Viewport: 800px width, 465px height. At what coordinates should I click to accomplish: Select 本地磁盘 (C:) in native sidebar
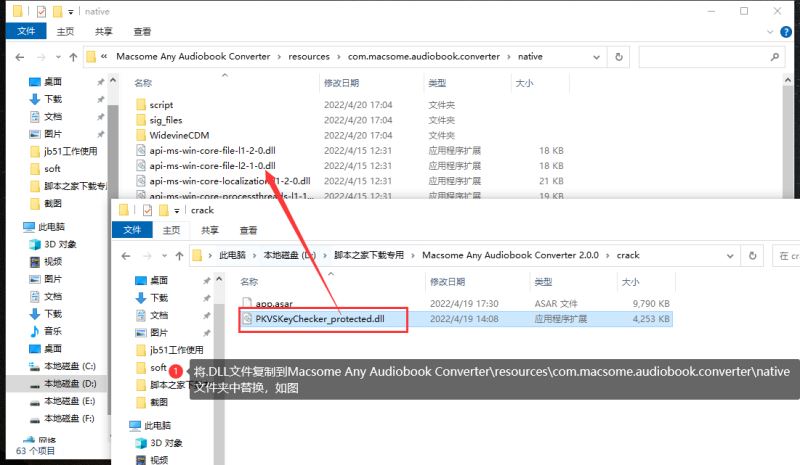click(69, 366)
